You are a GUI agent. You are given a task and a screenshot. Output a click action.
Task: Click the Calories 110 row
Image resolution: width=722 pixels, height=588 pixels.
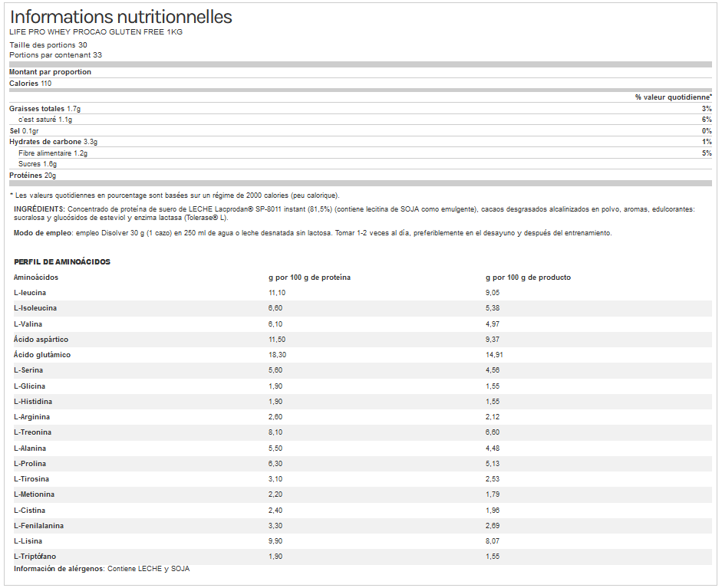coord(31,83)
